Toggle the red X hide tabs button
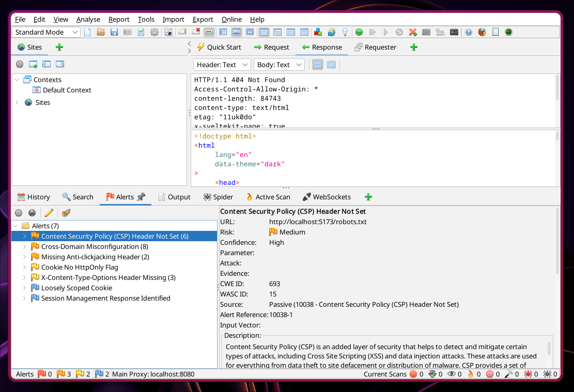This screenshot has width=574, height=392. (x=196, y=32)
